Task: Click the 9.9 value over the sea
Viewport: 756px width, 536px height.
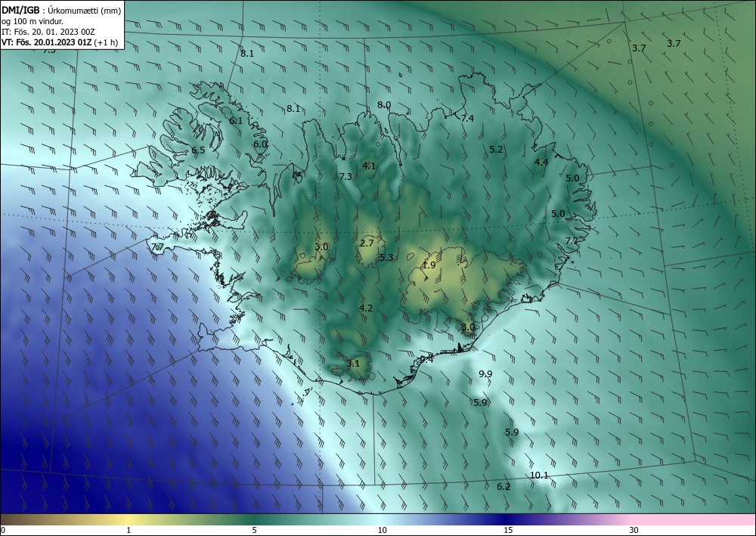Action: click(485, 373)
